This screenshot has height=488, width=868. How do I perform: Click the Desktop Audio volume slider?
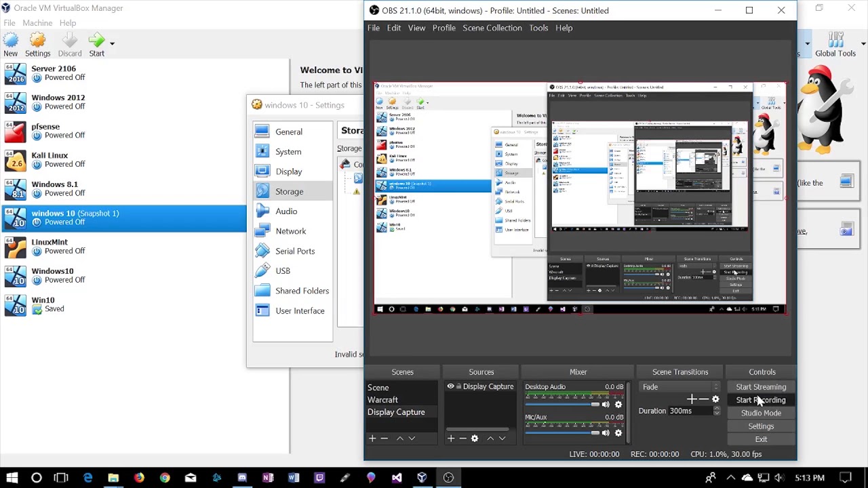pos(562,405)
